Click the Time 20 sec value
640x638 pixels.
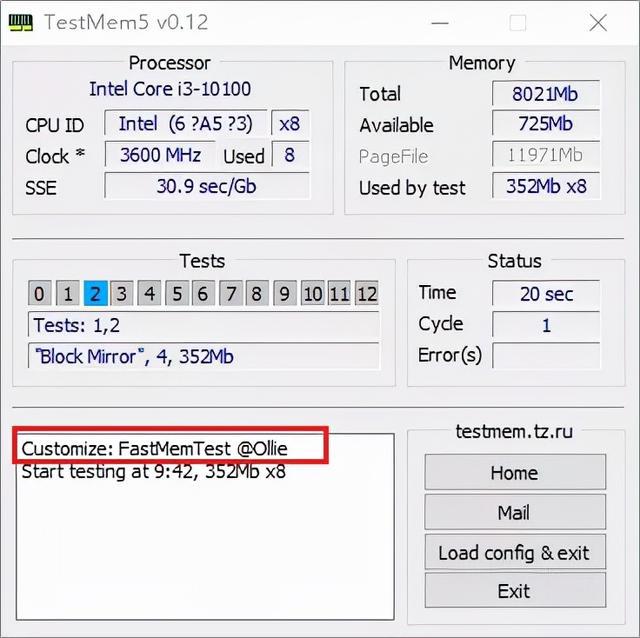click(x=546, y=293)
